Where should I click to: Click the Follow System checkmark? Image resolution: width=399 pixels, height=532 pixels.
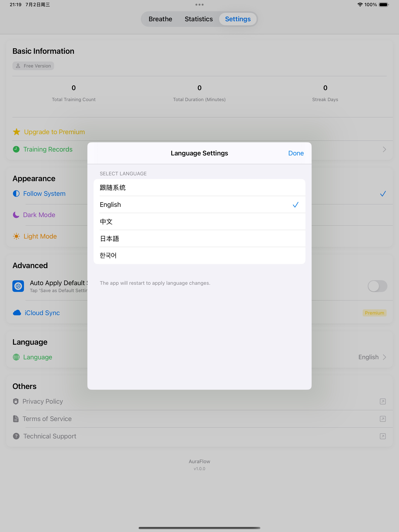383,194
